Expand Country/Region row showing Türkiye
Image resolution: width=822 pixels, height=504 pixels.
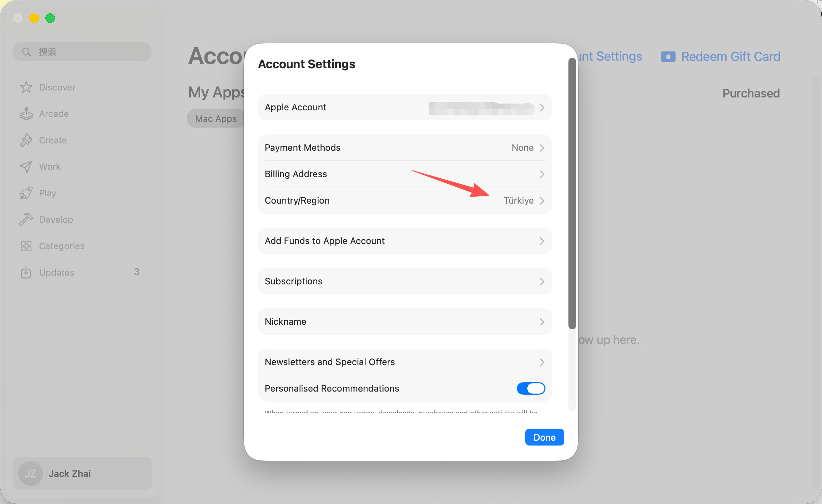click(405, 200)
